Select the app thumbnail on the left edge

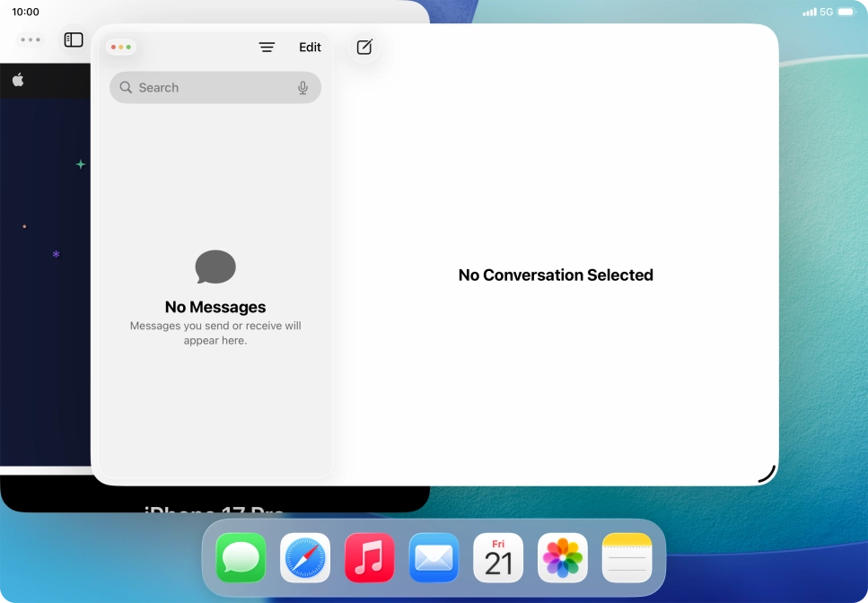(x=40, y=269)
